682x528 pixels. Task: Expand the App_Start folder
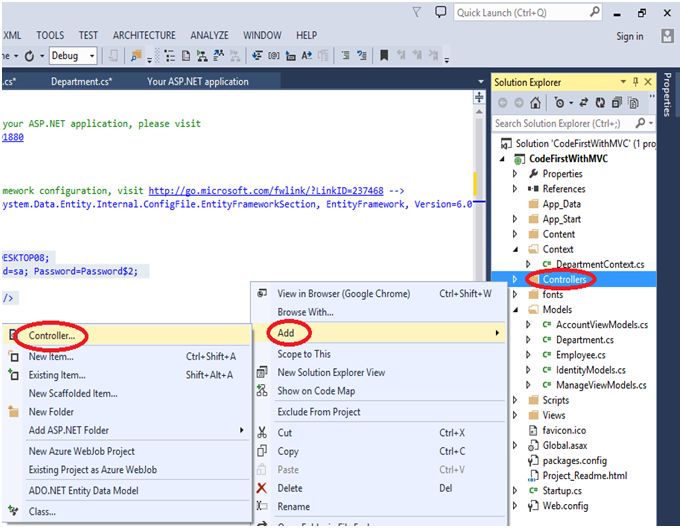coord(517,219)
